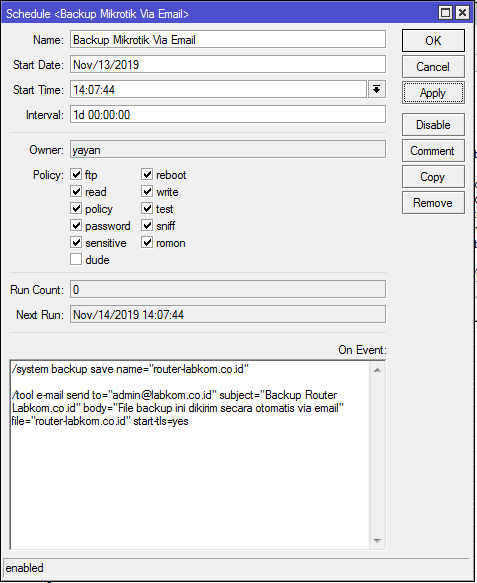Copy this schedule entry

pos(433,177)
